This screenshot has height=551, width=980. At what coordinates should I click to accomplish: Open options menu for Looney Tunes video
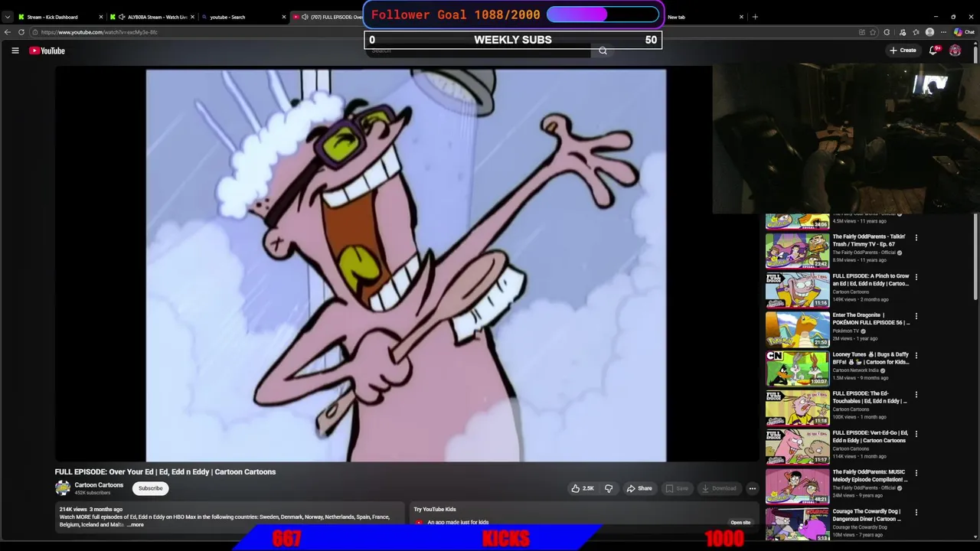[916, 356]
